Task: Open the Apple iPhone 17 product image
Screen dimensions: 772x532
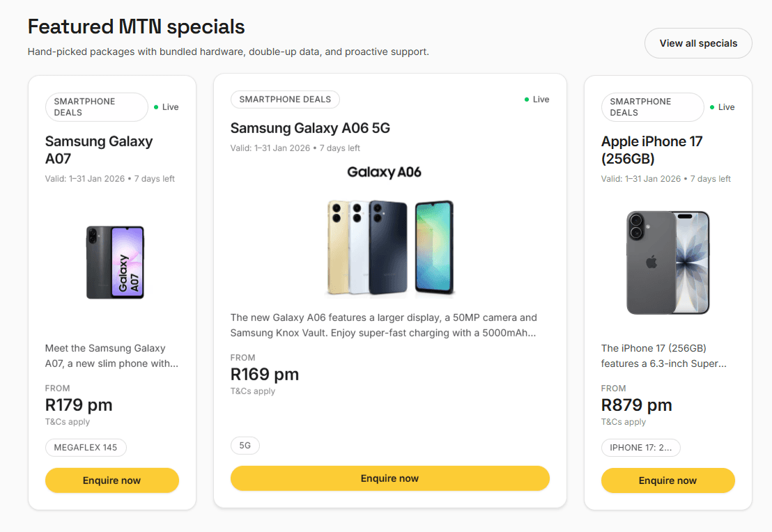Action: (667, 263)
